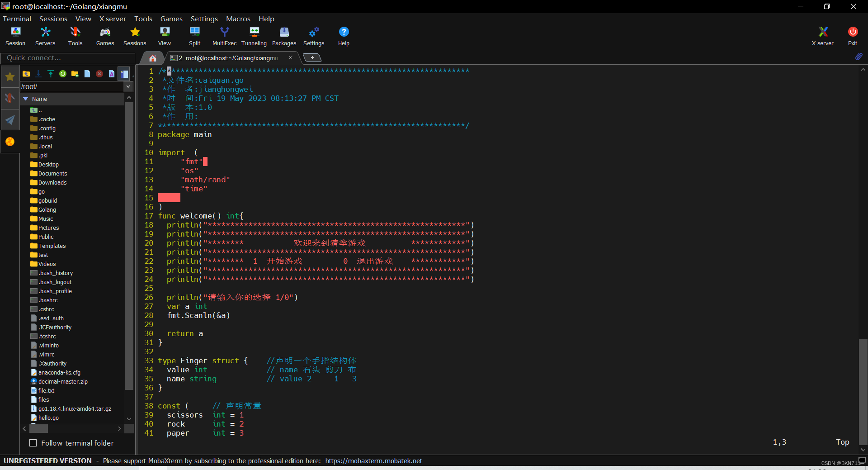
Task: Start a new Session
Action: pos(15,36)
